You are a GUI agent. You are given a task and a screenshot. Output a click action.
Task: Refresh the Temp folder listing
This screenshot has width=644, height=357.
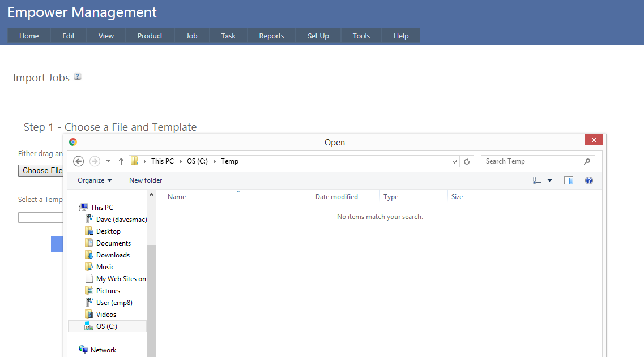click(467, 161)
